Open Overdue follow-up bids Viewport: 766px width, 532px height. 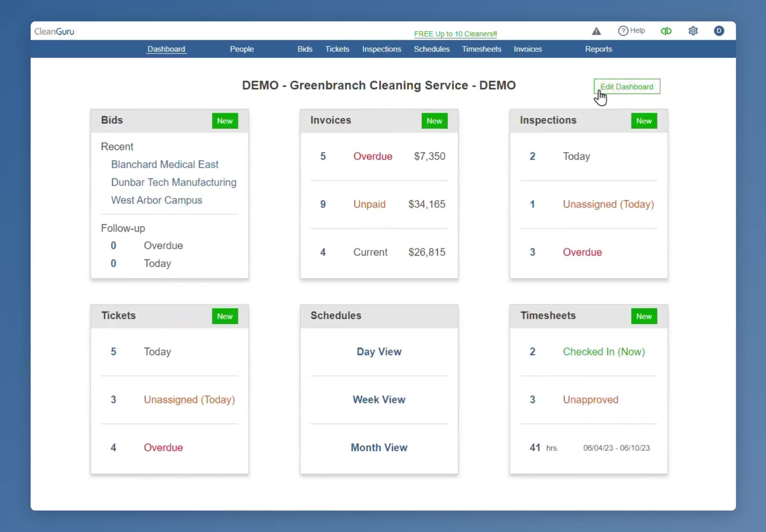coord(163,245)
